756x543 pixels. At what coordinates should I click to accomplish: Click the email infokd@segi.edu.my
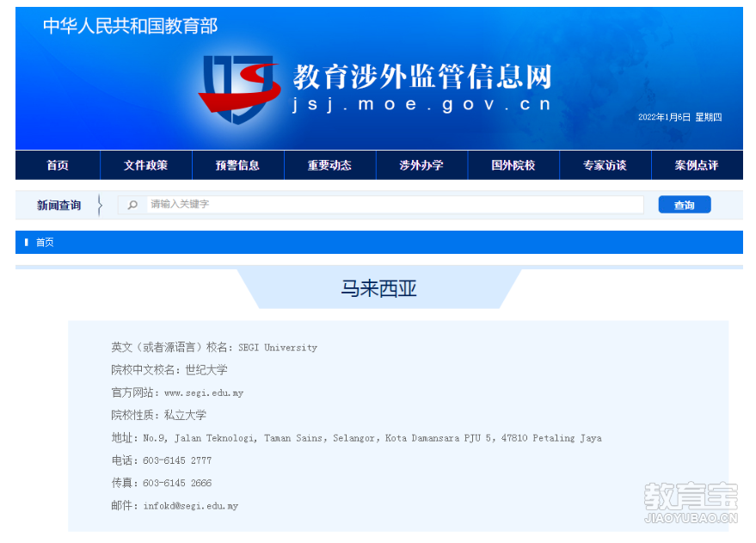(191, 506)
